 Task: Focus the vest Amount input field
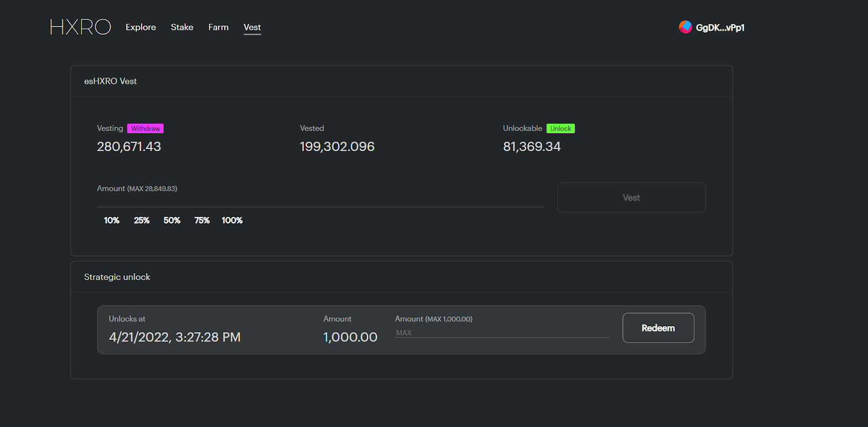[320, 200]
